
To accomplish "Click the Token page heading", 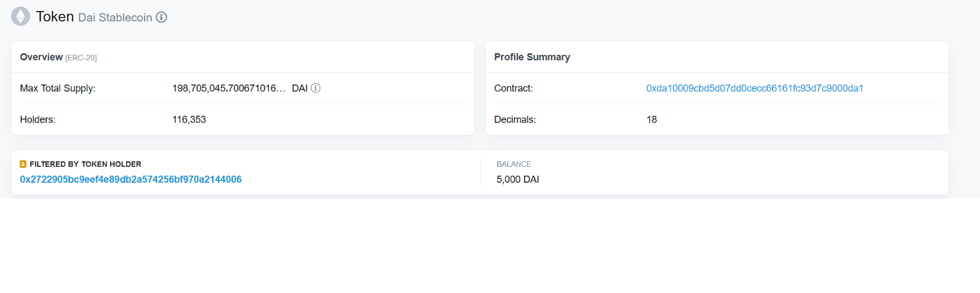I will pyautogui.click(x=55, y=17).
